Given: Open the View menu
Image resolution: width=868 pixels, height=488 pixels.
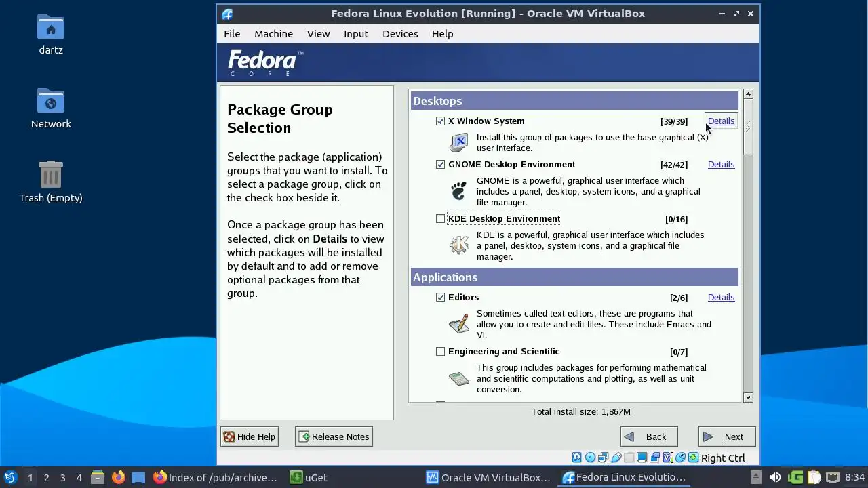Looking at the screenshot, I should pos(318,34).
